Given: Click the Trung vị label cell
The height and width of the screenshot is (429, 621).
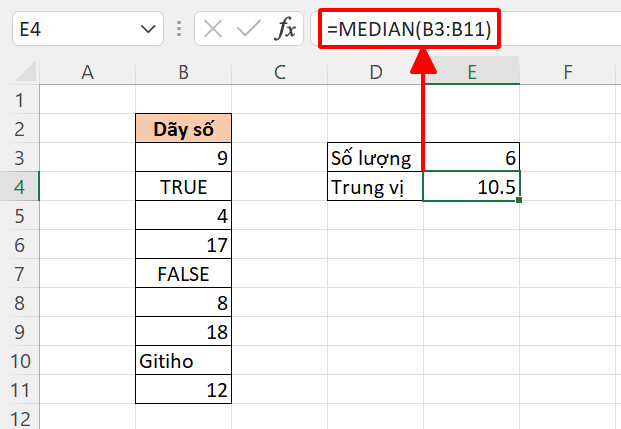Looking at the screenshot, I should [x=375, y=187].
